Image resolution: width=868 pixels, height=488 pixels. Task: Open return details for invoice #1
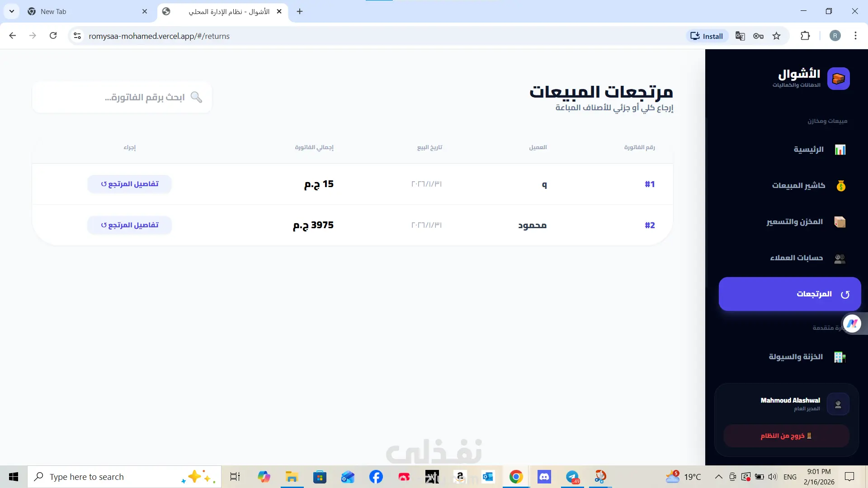130,184
